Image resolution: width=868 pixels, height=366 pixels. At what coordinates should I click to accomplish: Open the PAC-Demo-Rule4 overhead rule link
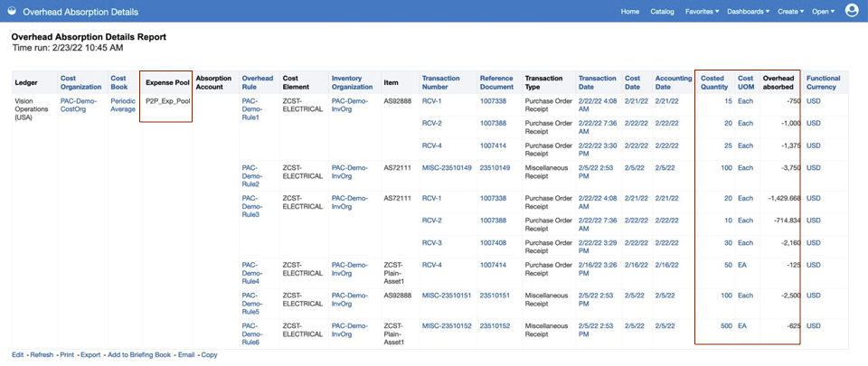[253, 273]
